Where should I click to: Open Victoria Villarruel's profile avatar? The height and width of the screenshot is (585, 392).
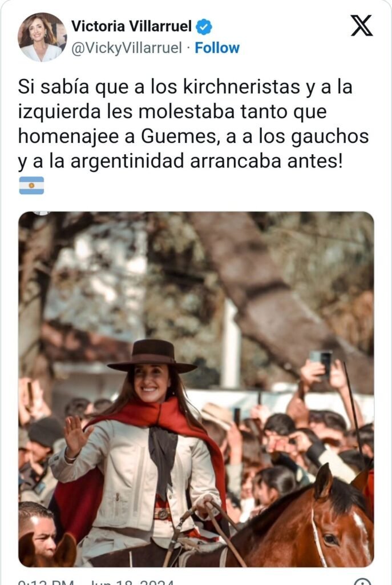(42, 37)
